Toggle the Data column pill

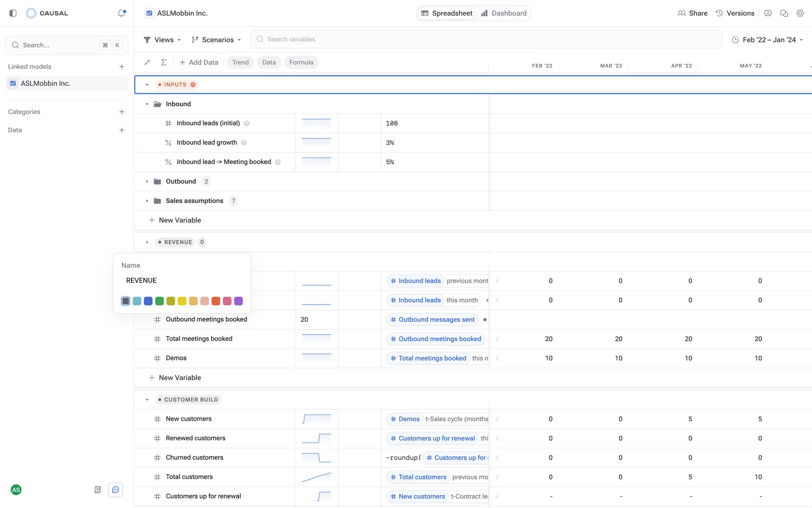269,62
